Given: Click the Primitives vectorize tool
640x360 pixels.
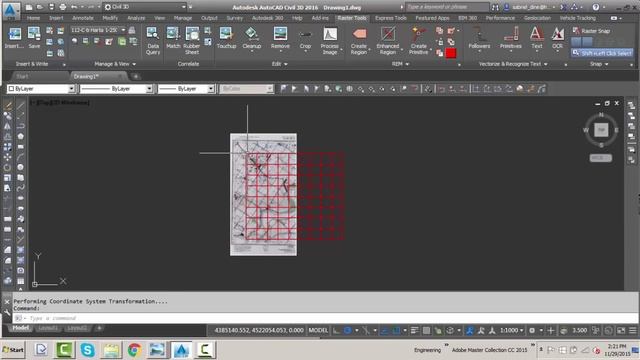Looking at the screenshot, I should tap(511, 38).
